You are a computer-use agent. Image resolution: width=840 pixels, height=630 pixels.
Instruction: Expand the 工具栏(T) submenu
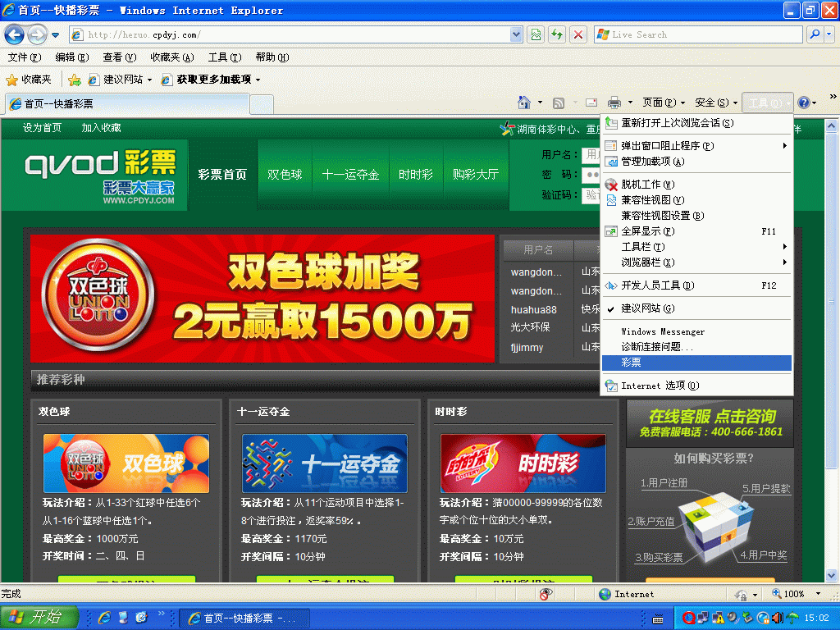[696, 246]
